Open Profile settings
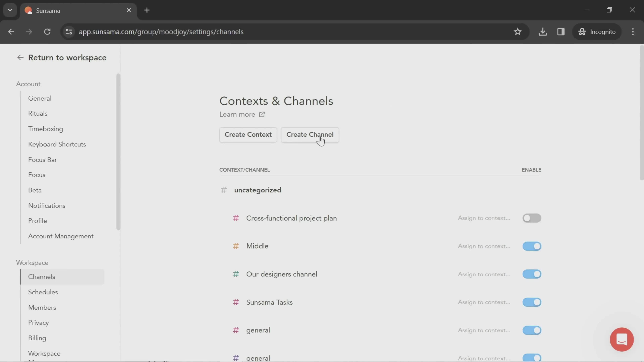 coord(38,221)
